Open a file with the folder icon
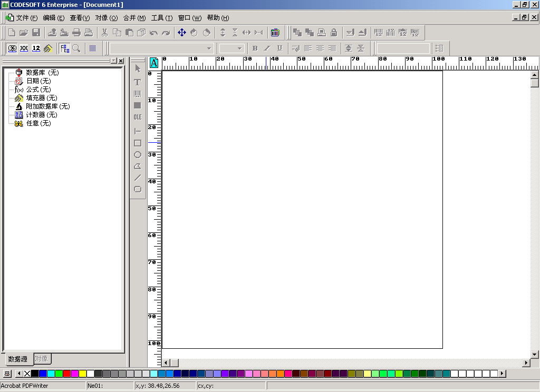Screen dimensions: 540x392 point(24,33)
